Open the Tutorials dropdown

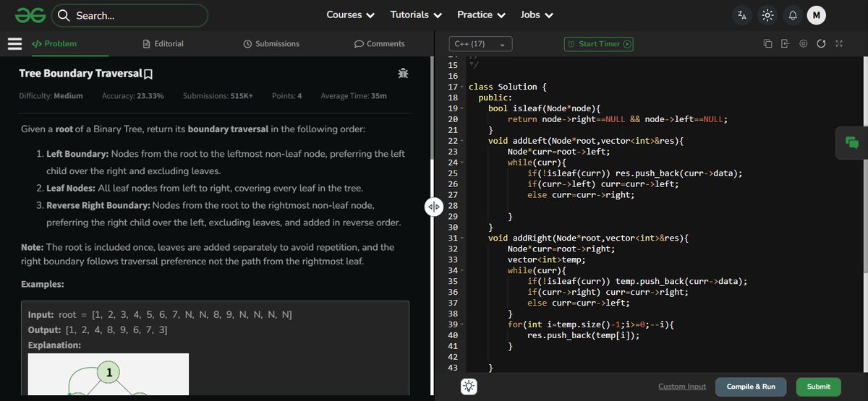pyautogui.click(x=416, y=15)
